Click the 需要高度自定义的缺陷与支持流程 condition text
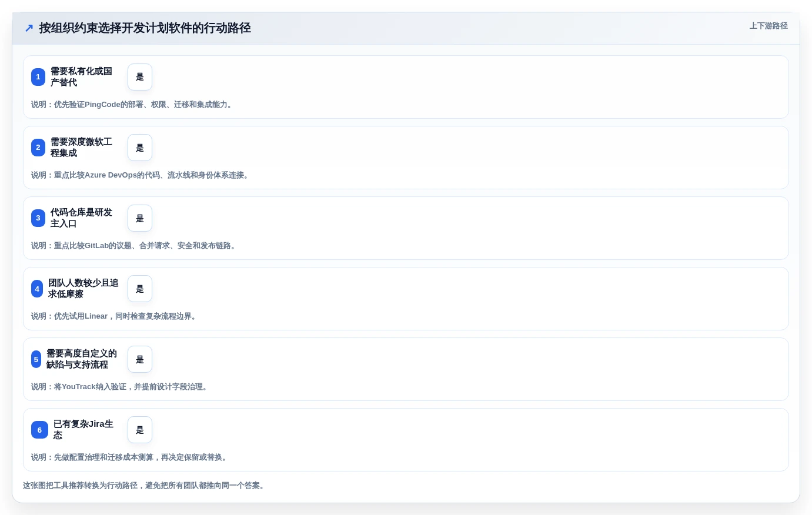The width and height of the screenshot is (812, 515). tap(82, 359)
